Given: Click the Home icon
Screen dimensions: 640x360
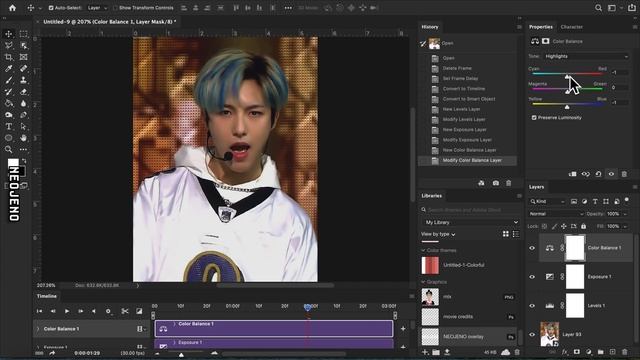Looking at the screenshot, I should point(12,8).
